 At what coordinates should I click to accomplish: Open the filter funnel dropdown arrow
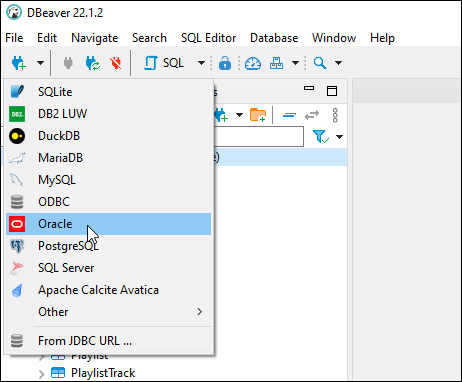point(339,137)
